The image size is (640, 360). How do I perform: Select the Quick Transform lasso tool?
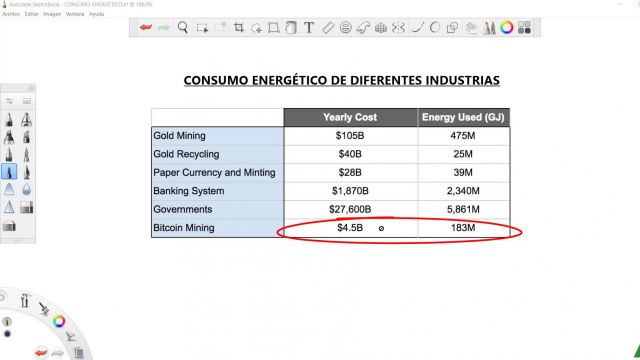coord(257,28)
